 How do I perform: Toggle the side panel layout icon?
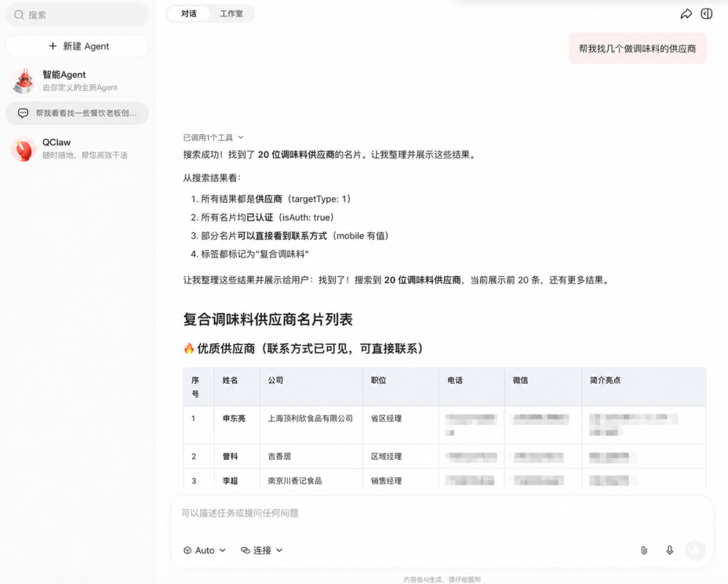click(706, 14)
